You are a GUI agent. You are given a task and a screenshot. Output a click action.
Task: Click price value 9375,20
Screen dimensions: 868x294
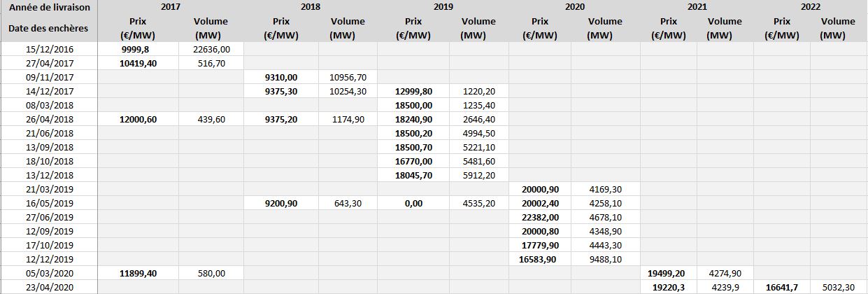tap(281, 119)
